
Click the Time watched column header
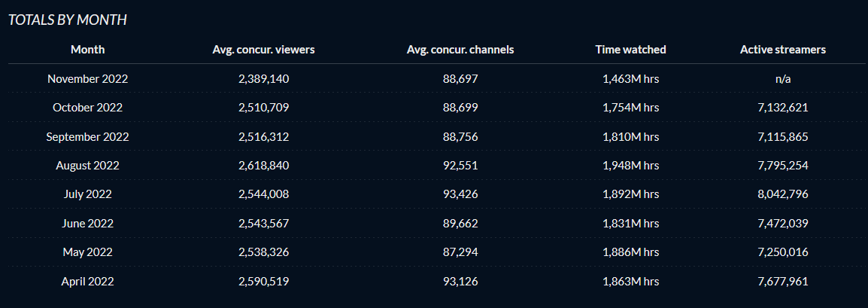(630, 49)
